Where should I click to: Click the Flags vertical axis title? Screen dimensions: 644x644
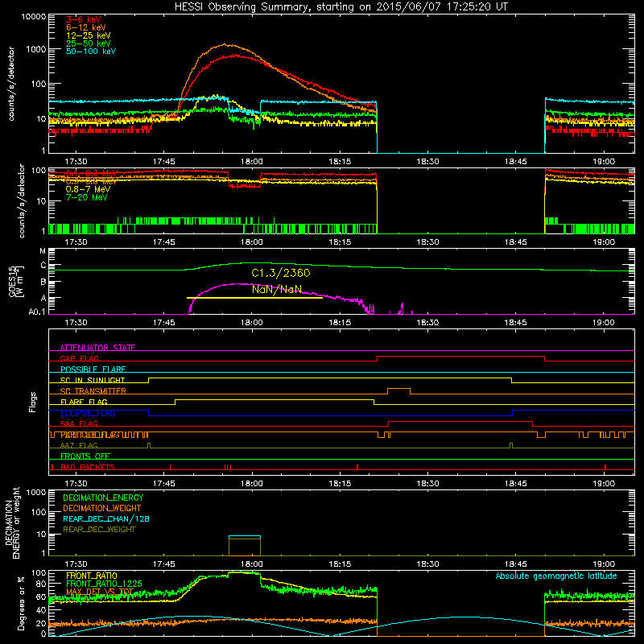33,402
